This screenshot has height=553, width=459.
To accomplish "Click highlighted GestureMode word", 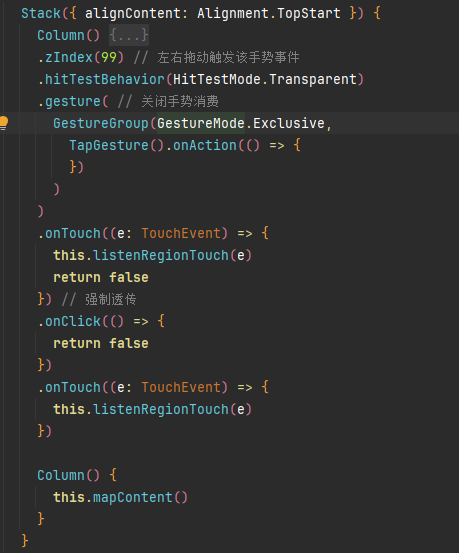I will point(201,123).
